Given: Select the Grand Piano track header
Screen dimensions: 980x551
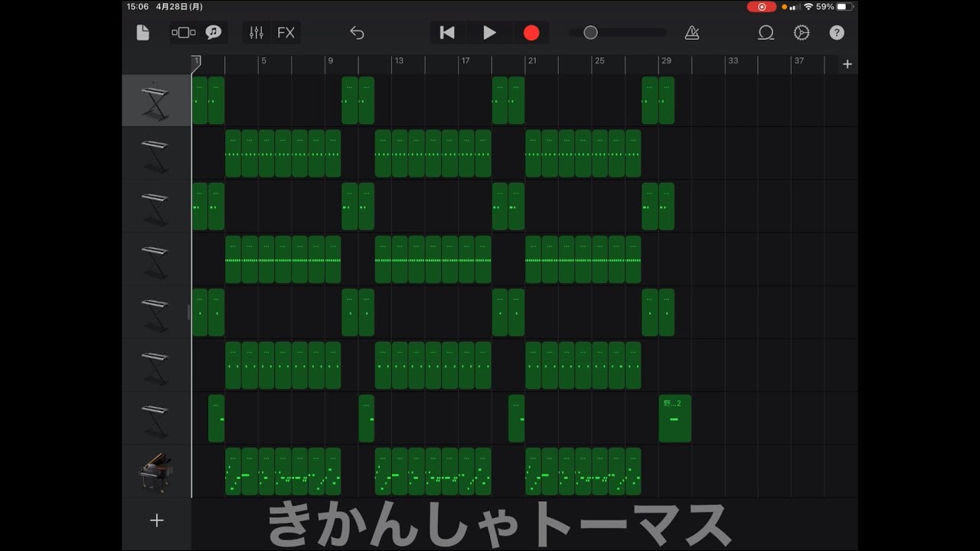Looking at the screenshot, I should [155, 472].
